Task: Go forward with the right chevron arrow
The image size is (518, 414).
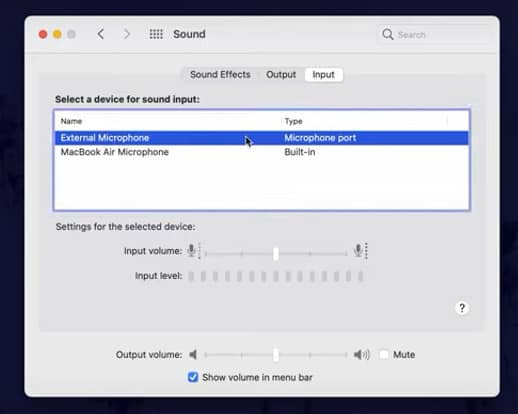Action: click(127, 34)
